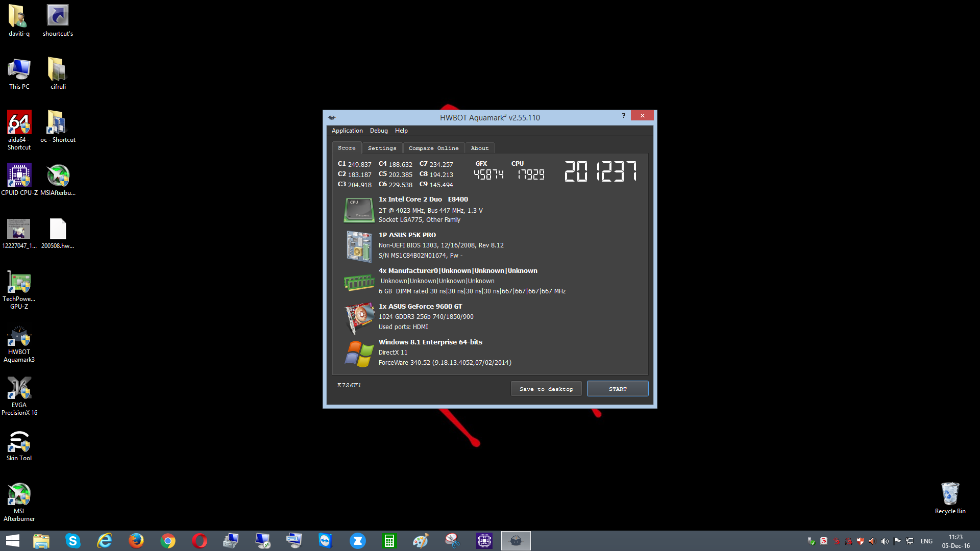Image resolution: width=980 pixels, height=551 pixels.
Task: Select the MSI Afterburner icon at bottom
Action: (x=19, y=503)
